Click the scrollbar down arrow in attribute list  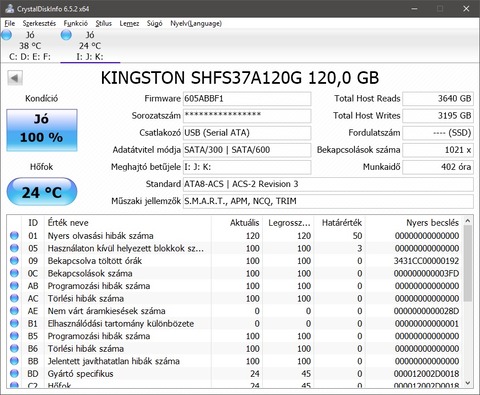click(x=468, y=383)
